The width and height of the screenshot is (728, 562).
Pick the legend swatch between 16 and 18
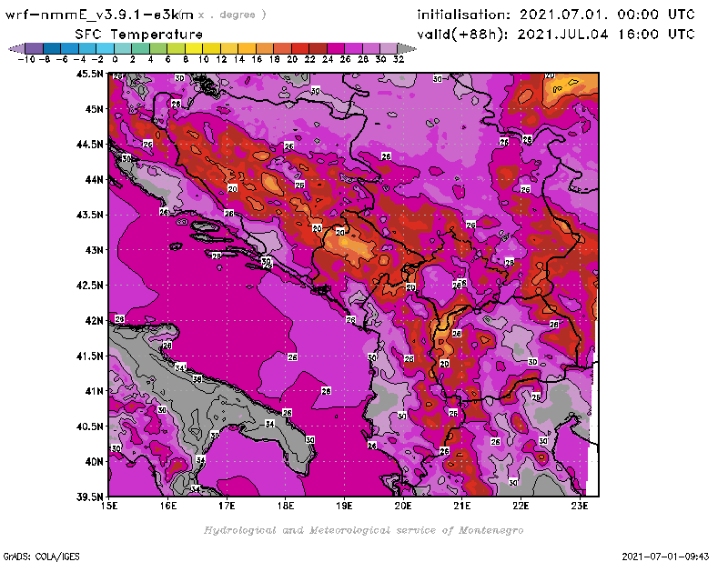[x=264, y=48]
